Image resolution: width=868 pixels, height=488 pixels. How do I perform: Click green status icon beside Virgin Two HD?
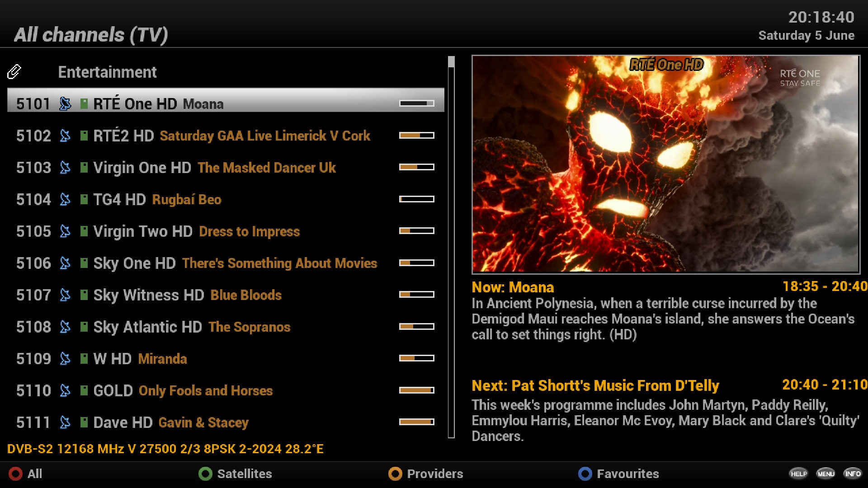click(84, 231)
